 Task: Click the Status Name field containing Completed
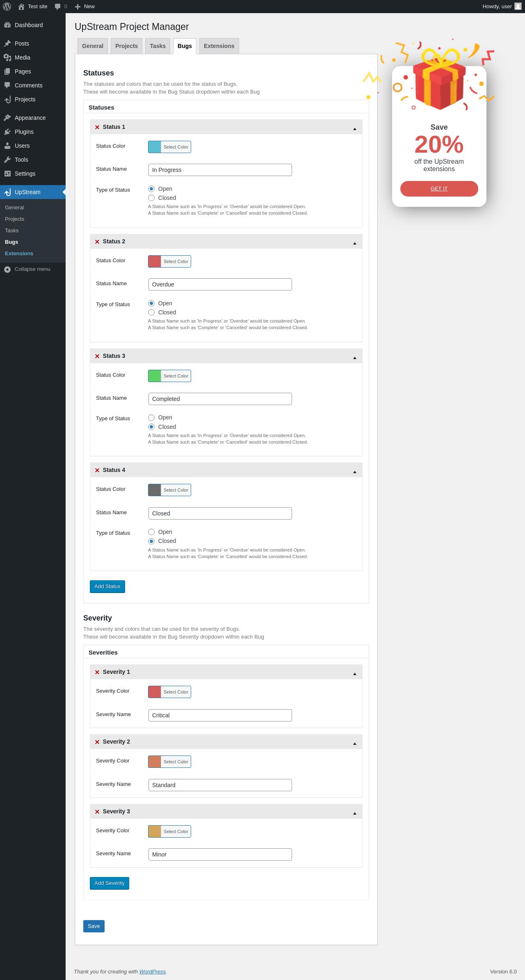[220, 399]
